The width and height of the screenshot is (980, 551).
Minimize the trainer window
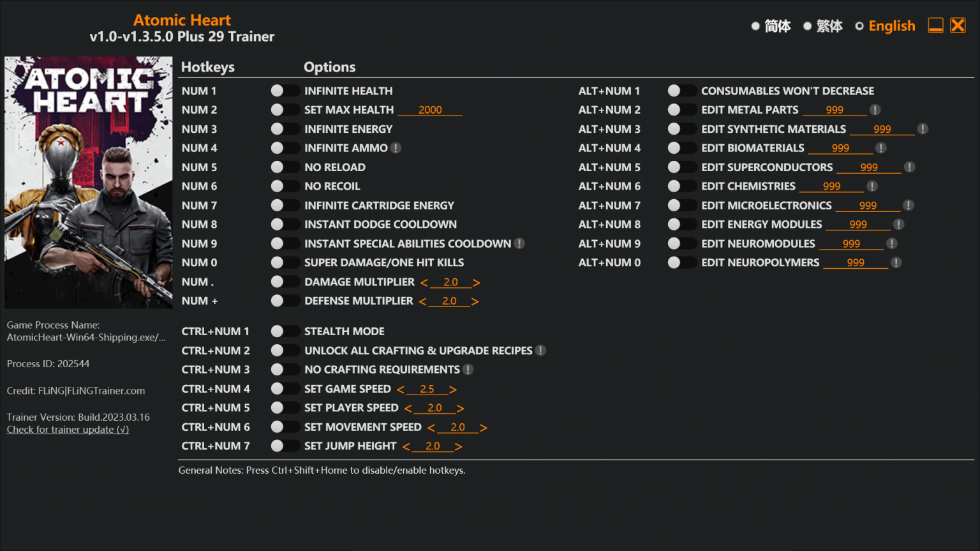[x=935, y=26]
